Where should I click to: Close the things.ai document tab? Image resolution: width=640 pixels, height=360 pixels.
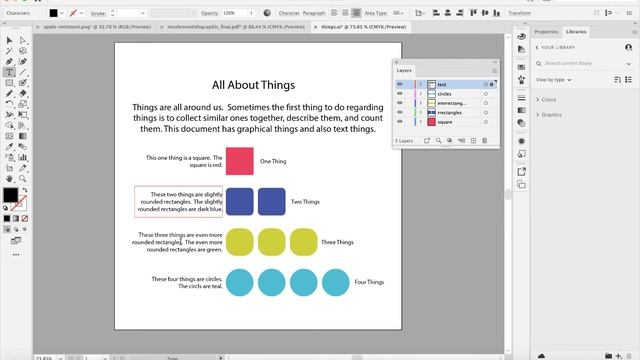[x=315, y=27]
